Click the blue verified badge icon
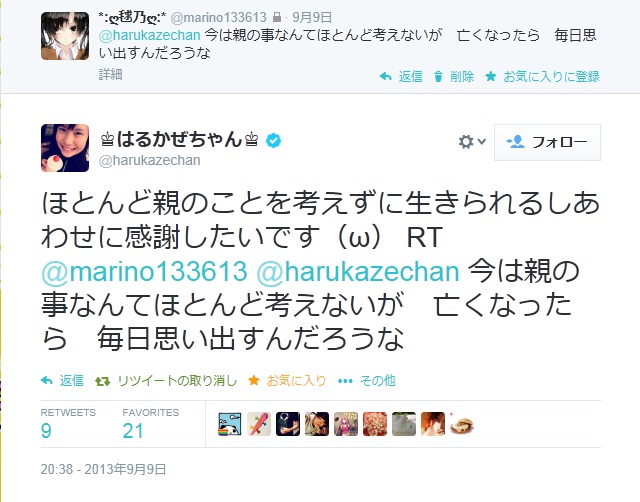 point(273,140)
